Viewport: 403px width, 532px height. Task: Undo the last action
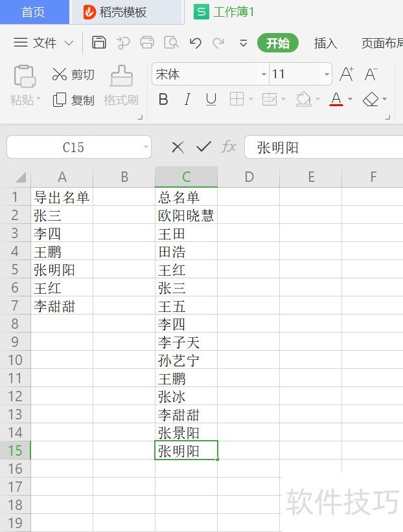196,43
